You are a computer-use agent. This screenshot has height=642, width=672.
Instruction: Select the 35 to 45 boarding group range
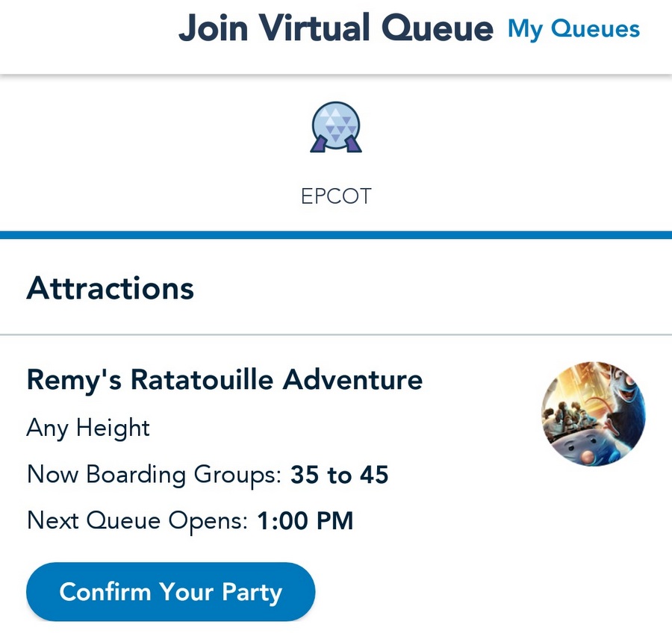pos(340,475)
